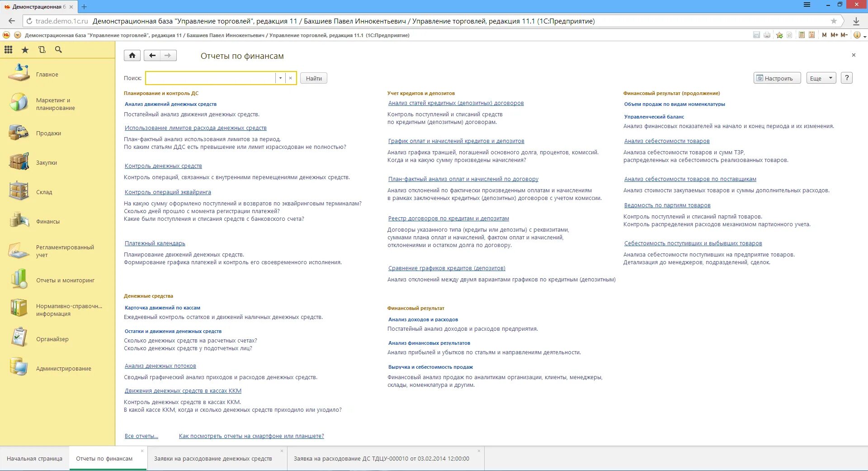Expand the search history dropdown arrow

(x=280, y=78)
